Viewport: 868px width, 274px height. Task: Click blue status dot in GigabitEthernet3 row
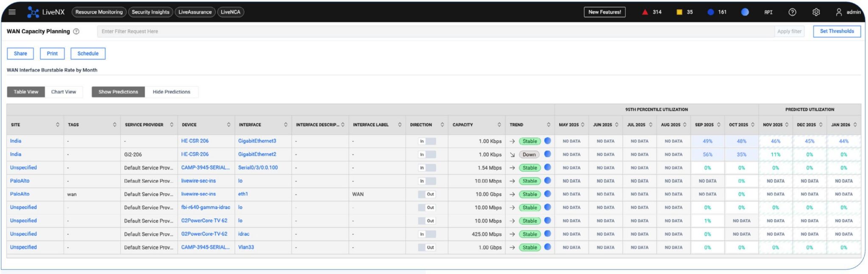point(548,141)
